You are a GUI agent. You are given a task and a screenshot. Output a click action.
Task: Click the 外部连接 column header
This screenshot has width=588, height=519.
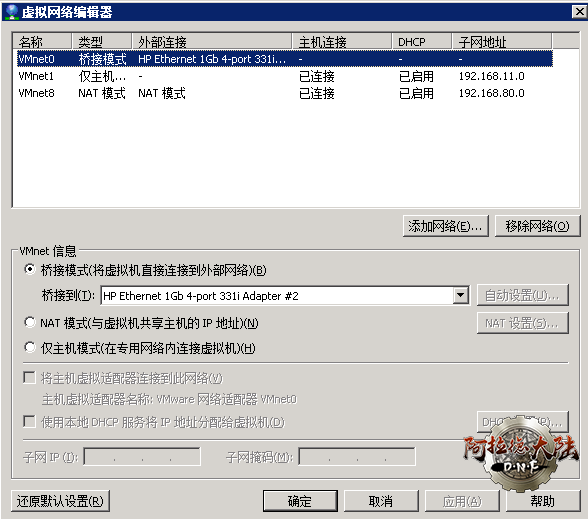point(212,42)
